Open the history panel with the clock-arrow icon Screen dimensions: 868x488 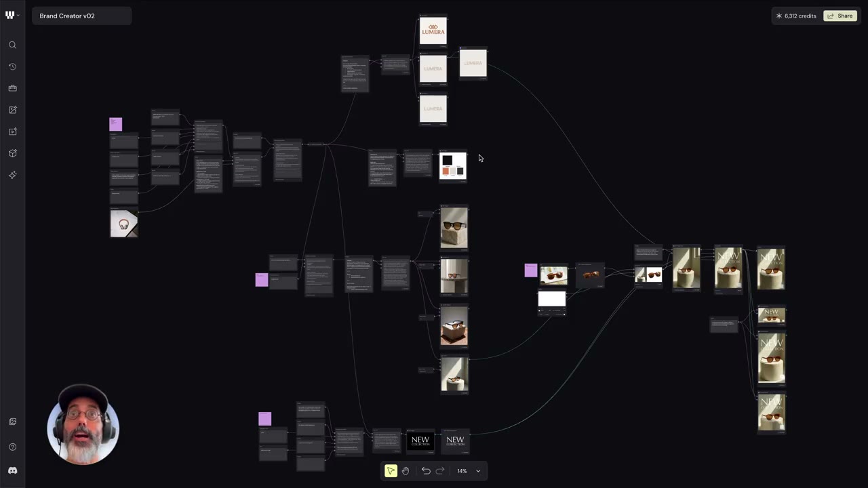[12, 66]
